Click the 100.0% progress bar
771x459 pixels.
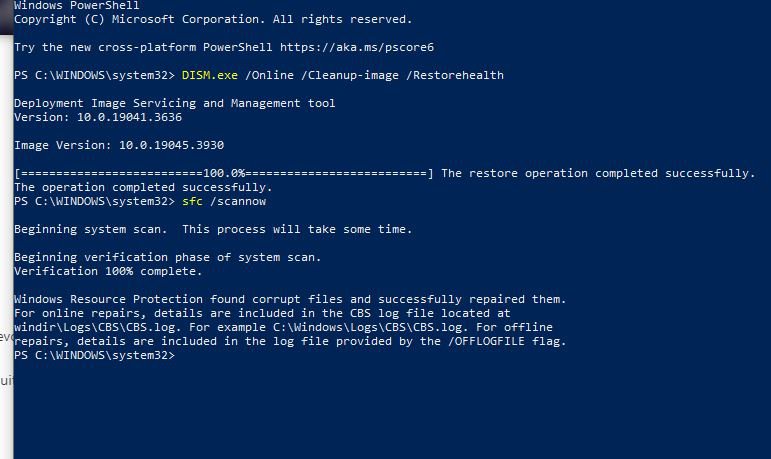pyautogui.click(x=224, y=173)
